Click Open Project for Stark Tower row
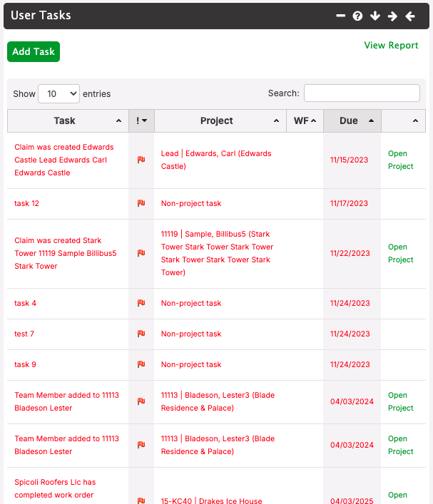The image size is (433, 504). point(400,253)
